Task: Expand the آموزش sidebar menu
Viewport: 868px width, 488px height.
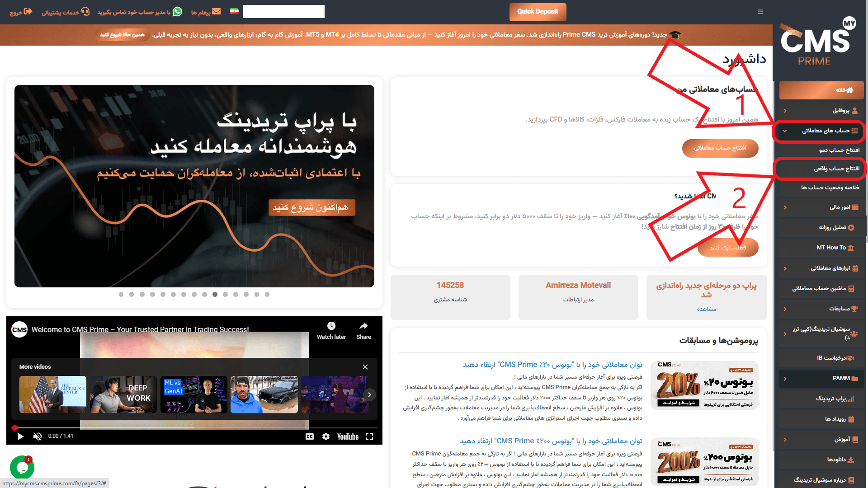Action: point(821,440)
